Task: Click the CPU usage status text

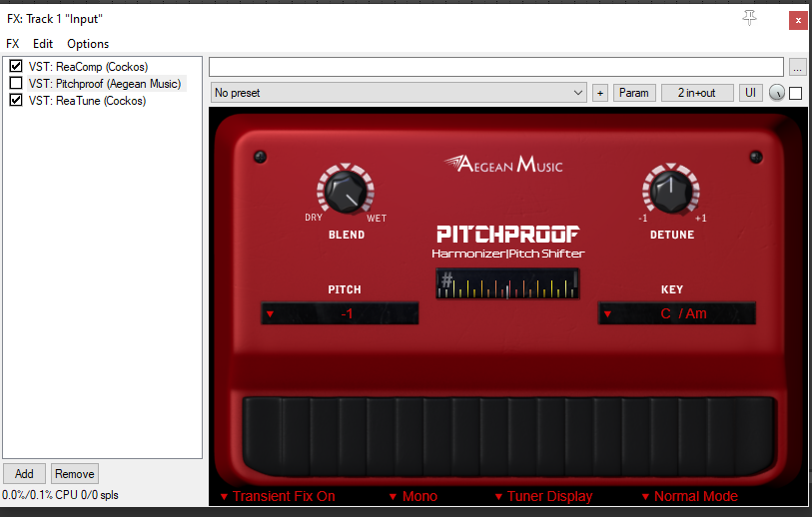Action: click(60, 495)
